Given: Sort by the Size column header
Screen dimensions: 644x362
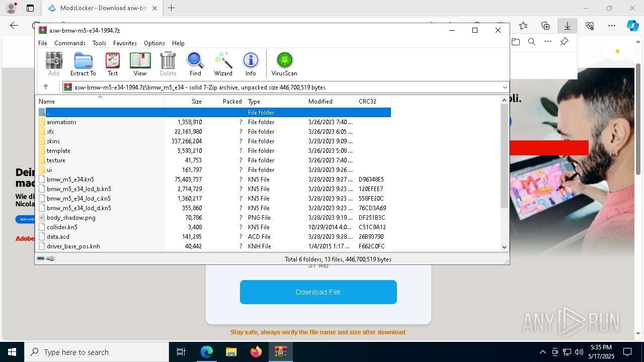Looking at the screenshot, I should pyautogui.click(x=184, y=101).
